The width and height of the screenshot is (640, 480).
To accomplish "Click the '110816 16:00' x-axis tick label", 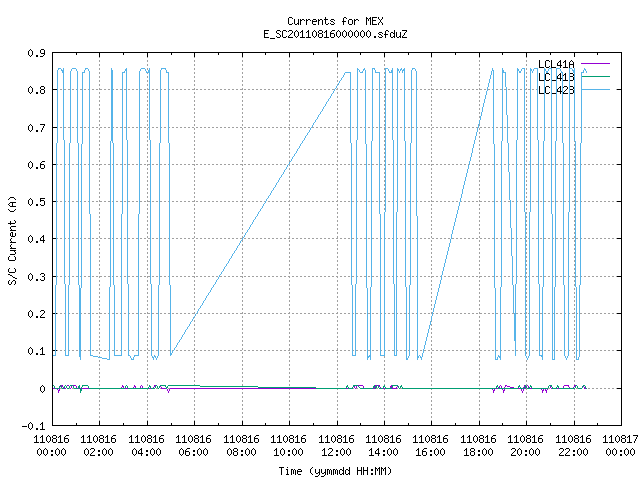I will 431,445.
